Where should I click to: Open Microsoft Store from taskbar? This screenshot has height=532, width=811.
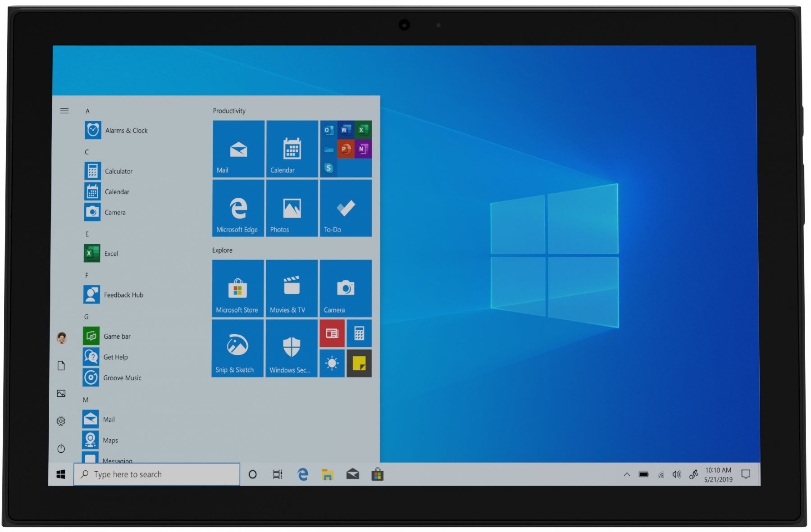(378, 474)
